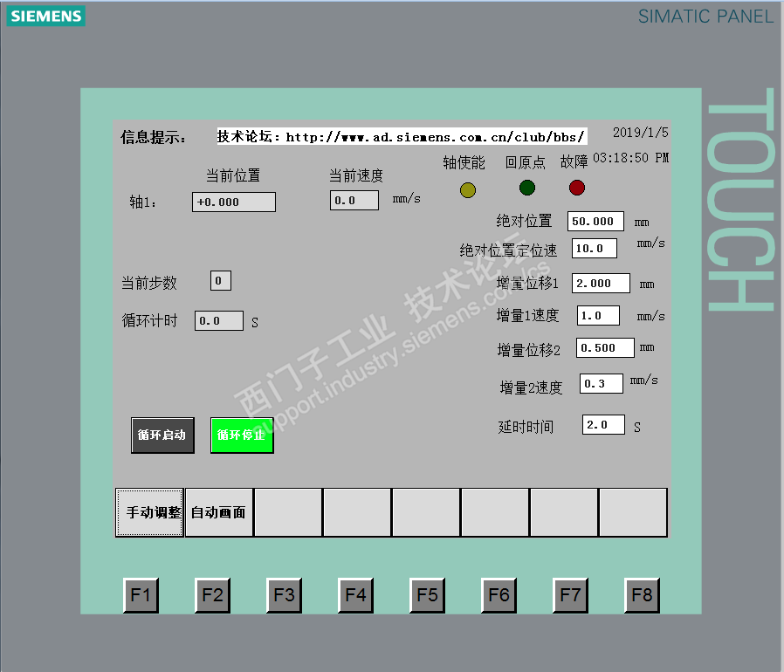This screenshot has width=784, height=672.
Task: Click the SIEMENS logo
Action: click(x=46, y=16)
